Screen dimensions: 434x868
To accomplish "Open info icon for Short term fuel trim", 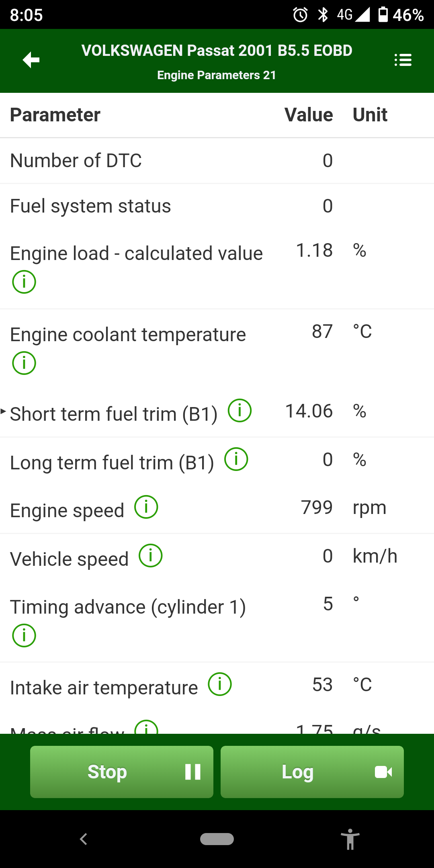I will 240,411.
